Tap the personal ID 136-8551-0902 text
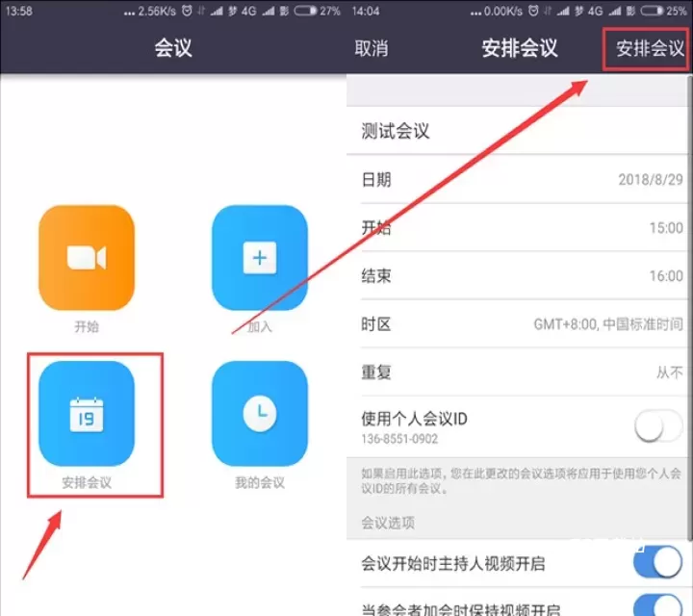Viewport: 693px width, 616px height. click(399, 439)
